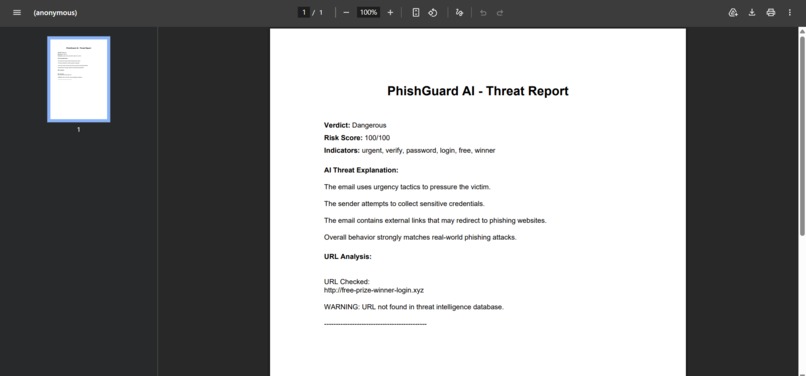
Task: Save the PDF to Google Drive
Action: [734, 12]
